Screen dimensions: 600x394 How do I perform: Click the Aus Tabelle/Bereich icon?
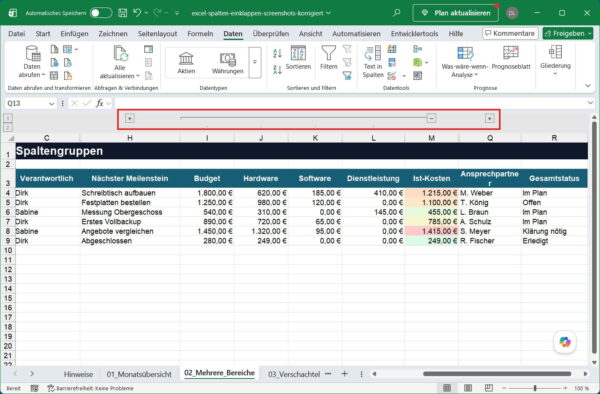[x=54, y=76]
